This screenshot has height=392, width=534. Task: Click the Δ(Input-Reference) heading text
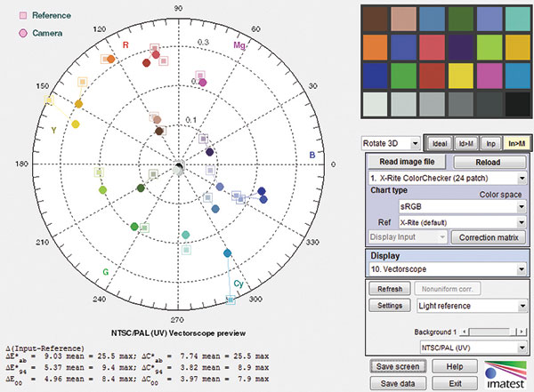click(44, 348)
